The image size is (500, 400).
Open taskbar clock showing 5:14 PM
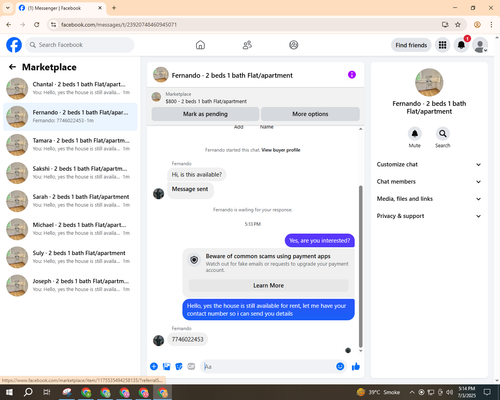click(x=466, y=392)
